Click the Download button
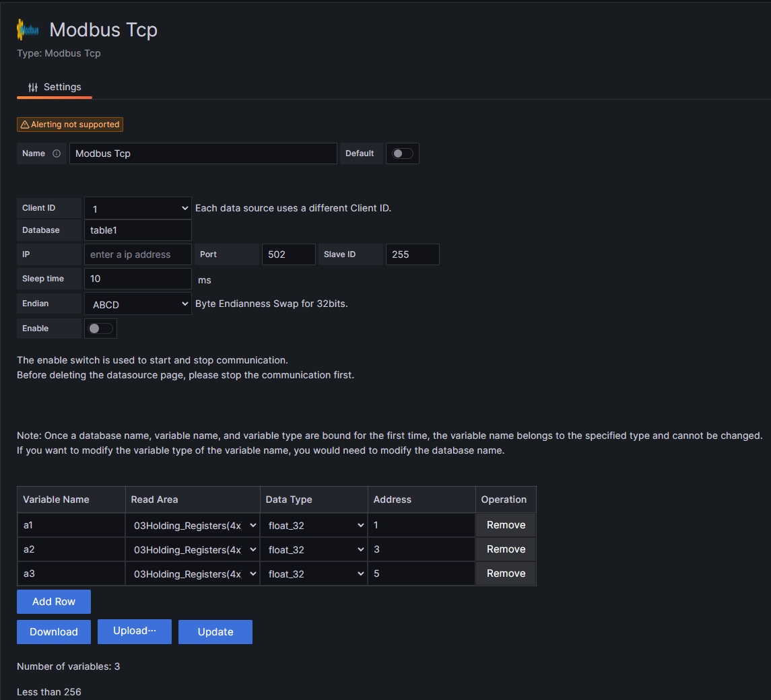 click(x=54, y=632)
